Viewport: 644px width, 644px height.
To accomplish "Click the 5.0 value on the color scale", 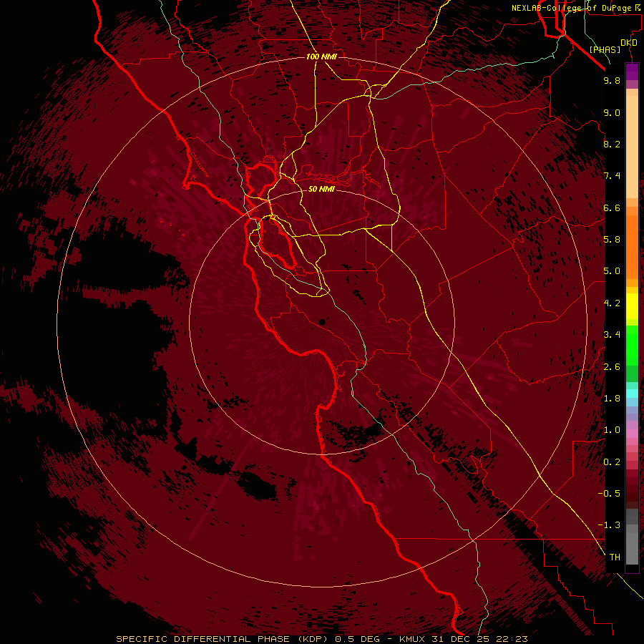I will [612, 271].
